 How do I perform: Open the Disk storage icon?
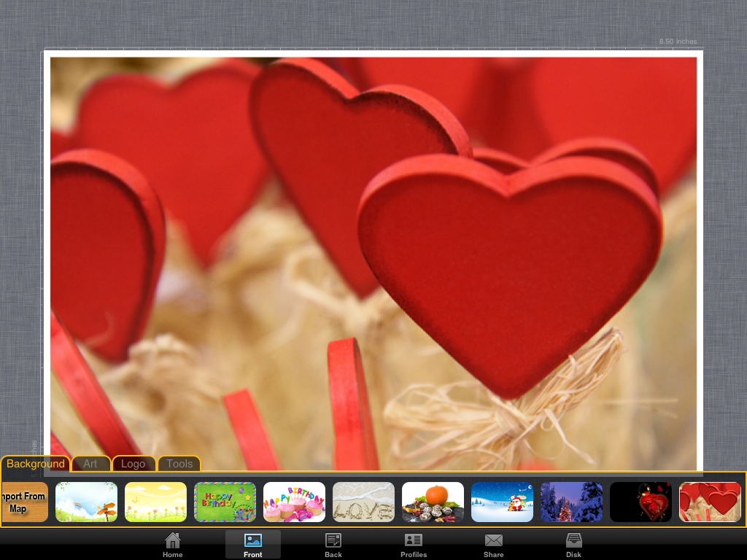574,544
